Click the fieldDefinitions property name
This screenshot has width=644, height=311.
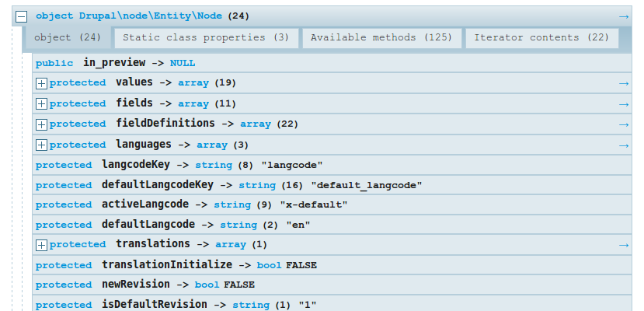click(165, 124)
